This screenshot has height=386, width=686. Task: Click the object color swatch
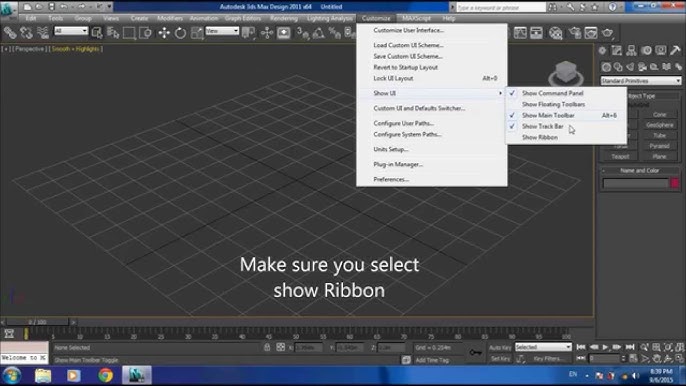point(675,183)
